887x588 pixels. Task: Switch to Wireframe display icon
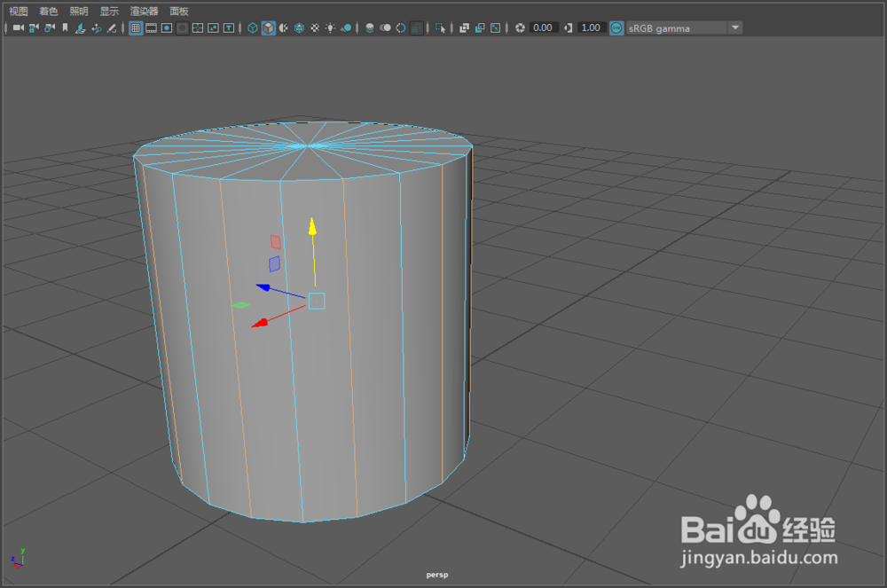(253, 27)
